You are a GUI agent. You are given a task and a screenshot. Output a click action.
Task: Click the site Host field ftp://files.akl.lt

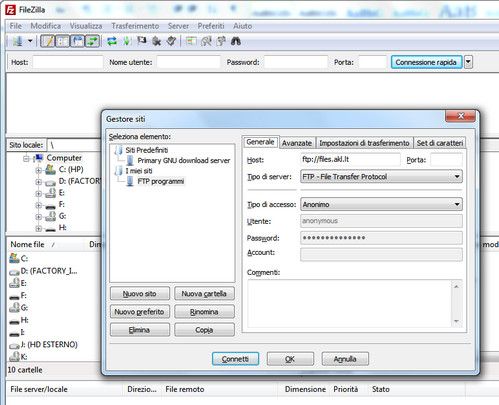(x=350, y=160)
